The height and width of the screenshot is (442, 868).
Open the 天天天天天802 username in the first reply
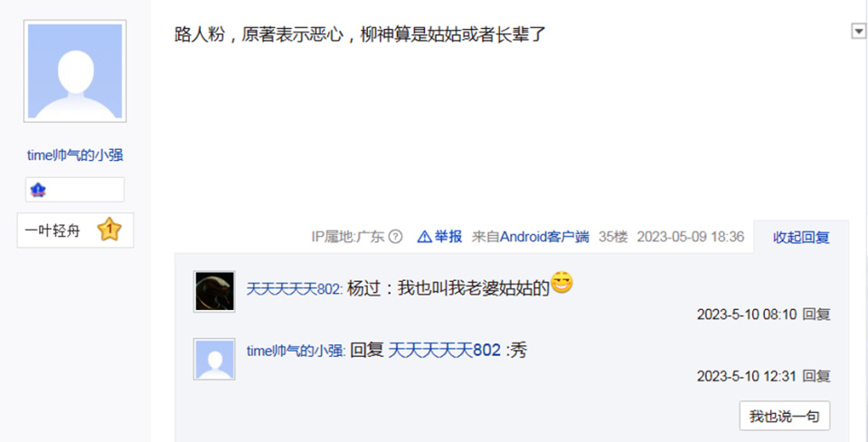point(293,288)
